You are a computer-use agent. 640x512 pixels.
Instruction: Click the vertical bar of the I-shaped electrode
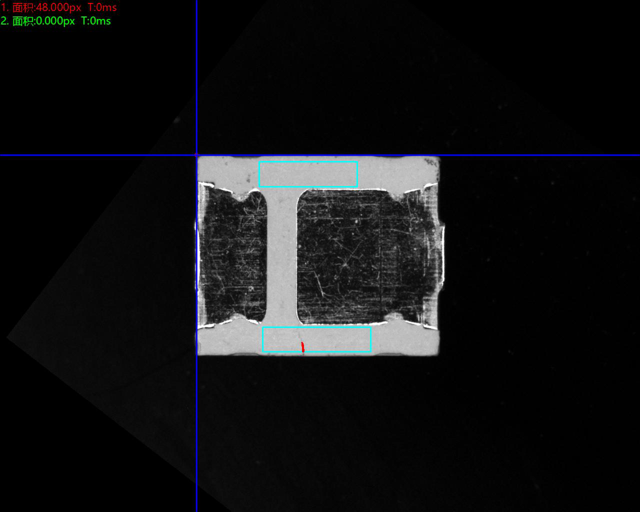tap(282, 255)
